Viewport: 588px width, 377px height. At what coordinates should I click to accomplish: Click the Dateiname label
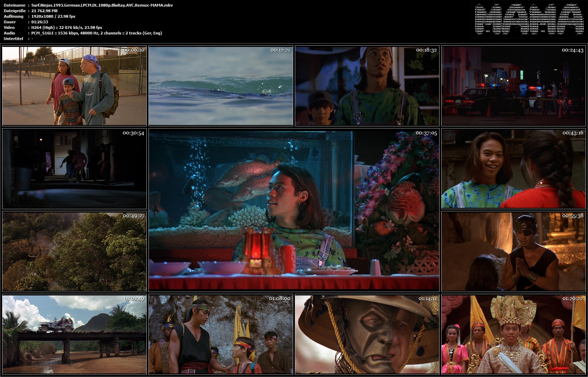coord(15,5)
